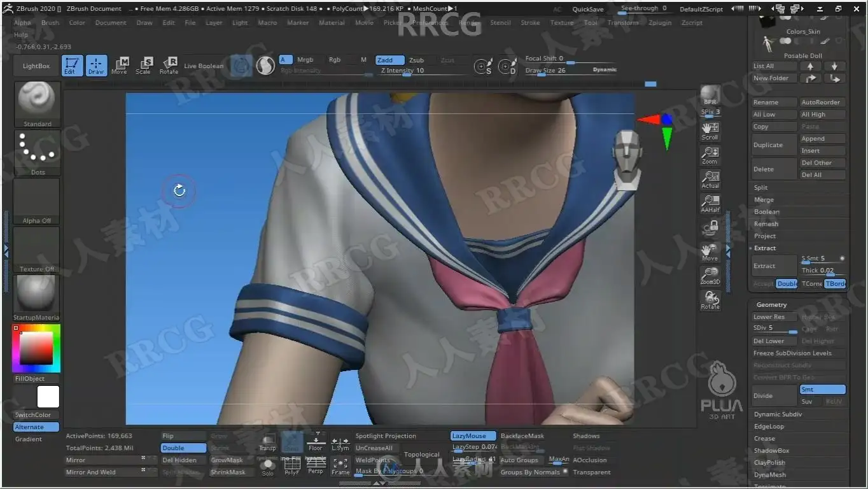The image size is (868, 489).
Task: Click the AAHalf icon
Action: (x=710, y=204)
